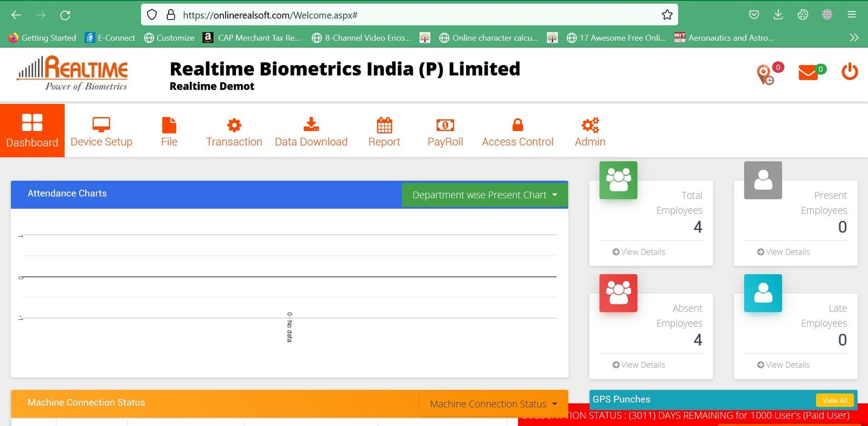Screen dimensions: 868x426
Task: Open the Access Control menu
Action: tap(518, 132)
